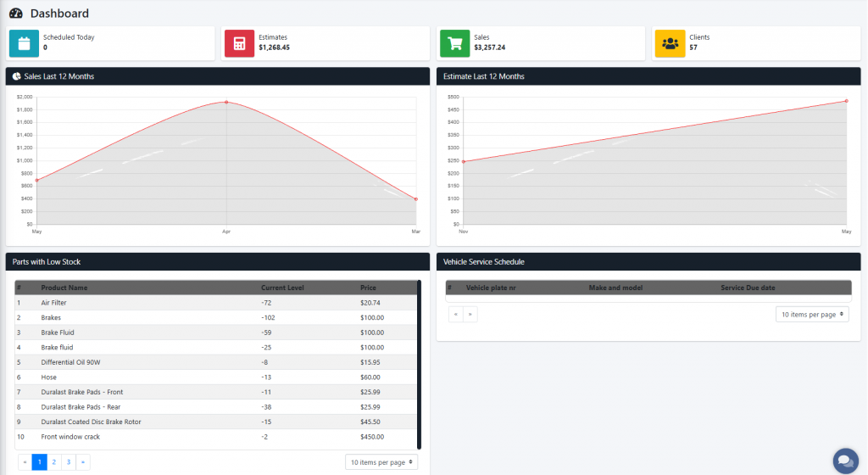Click previous page arrow in Vehicle Service Schedule
Image resolution: width=868 pixels, height=475 pixels.
pos(456,315)
